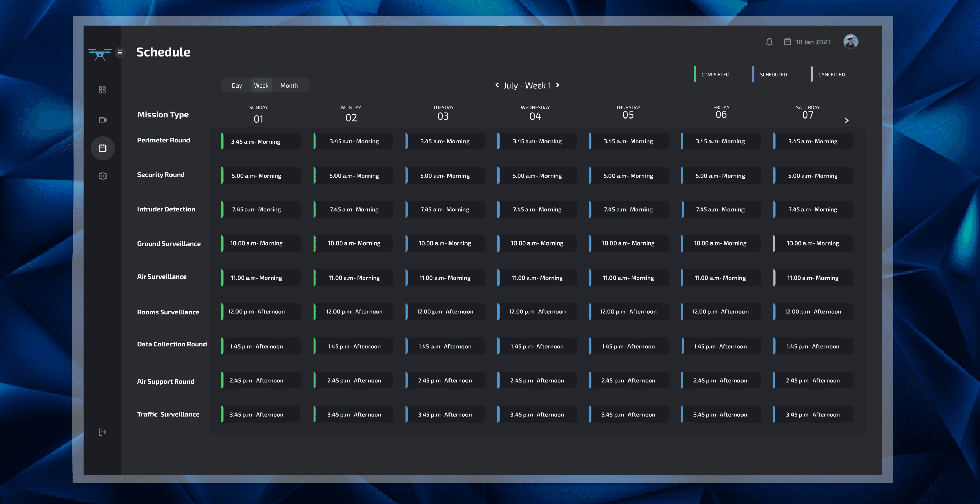Viewport: 980px width, 504px height.
Task: Switch to the Month view tab
Action: click(289, 86)
